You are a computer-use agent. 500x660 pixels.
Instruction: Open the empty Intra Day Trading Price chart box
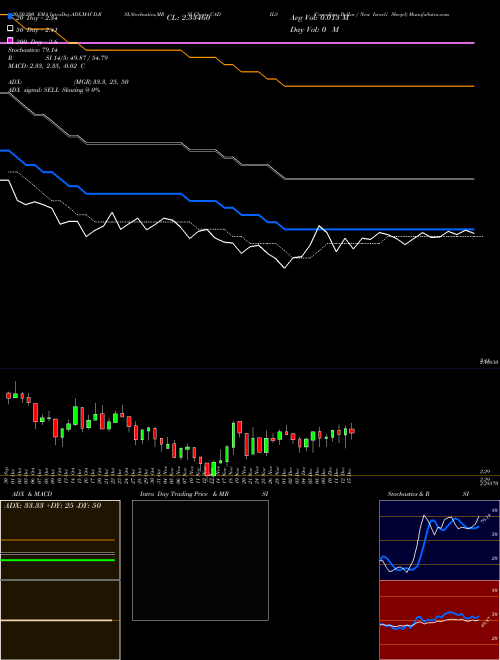coord(200,560)
